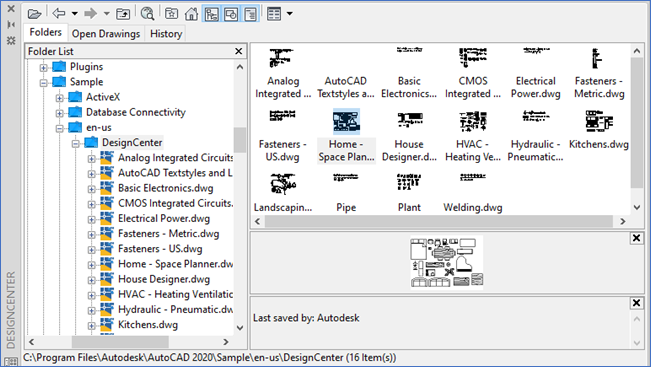Select Basic Electronics.dwg in the tree
Viewport: 651px width, 367px height.
[165, 188]
